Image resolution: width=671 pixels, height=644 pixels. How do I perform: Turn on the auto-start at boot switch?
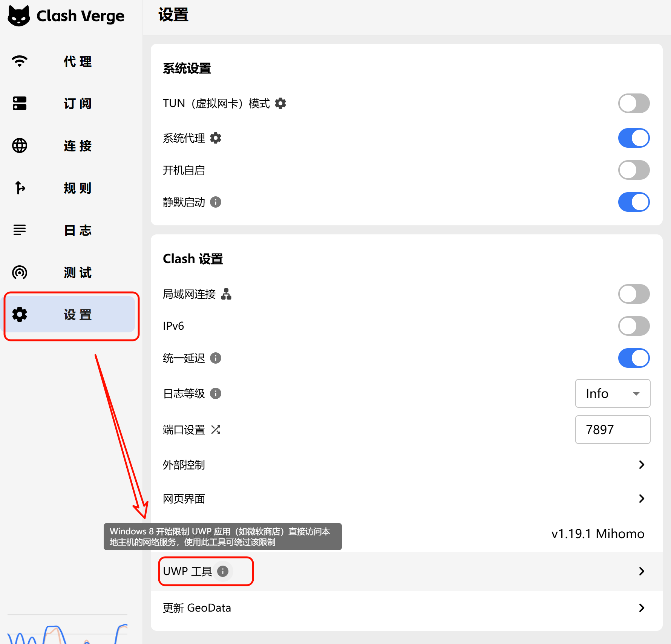tap(634, 170)
